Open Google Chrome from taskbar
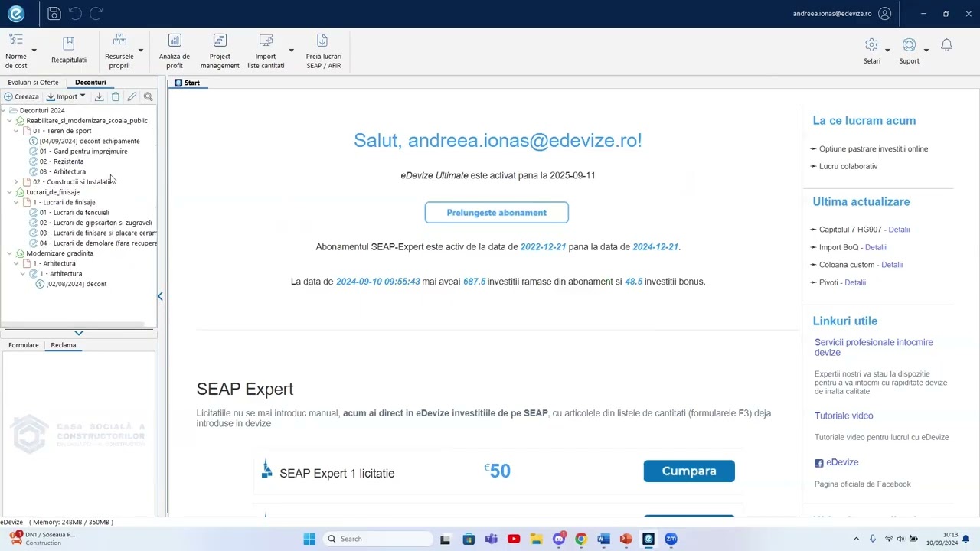 (x=581, y=539)
